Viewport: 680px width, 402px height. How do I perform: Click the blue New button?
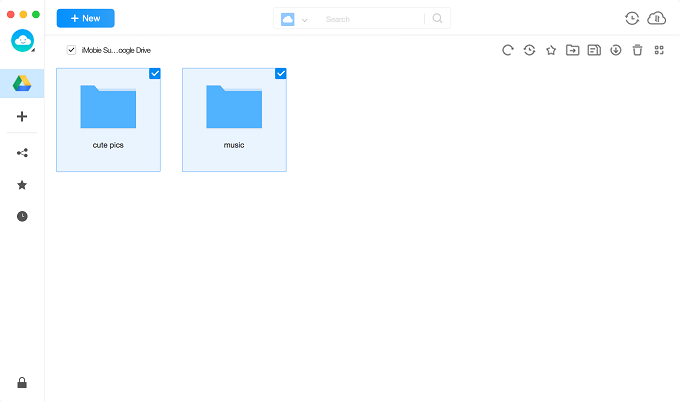pyautogui.click(x=85, y=18)
